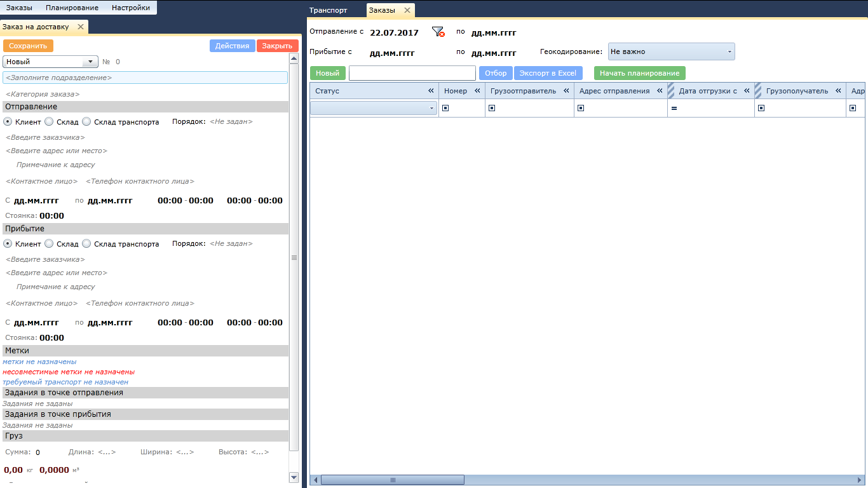Click Введите адрес или место in Прибытие
The image size is (868, 488).
[x=57, y=273]
